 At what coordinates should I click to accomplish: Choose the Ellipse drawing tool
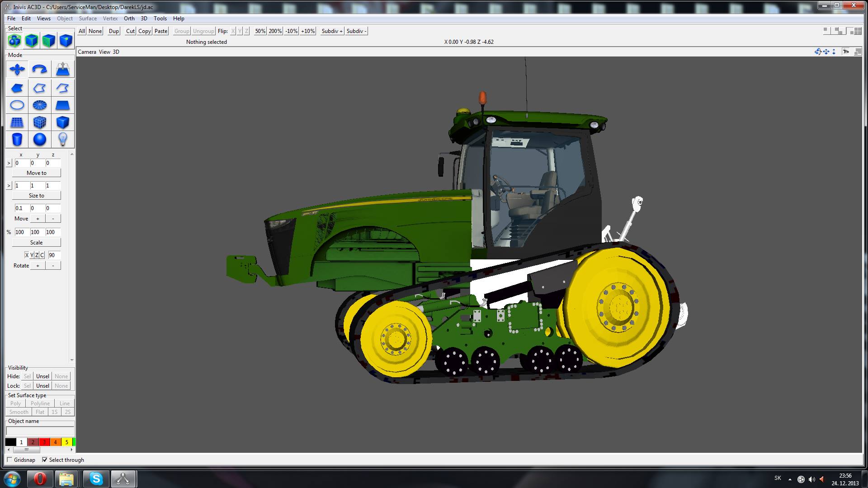17,105
